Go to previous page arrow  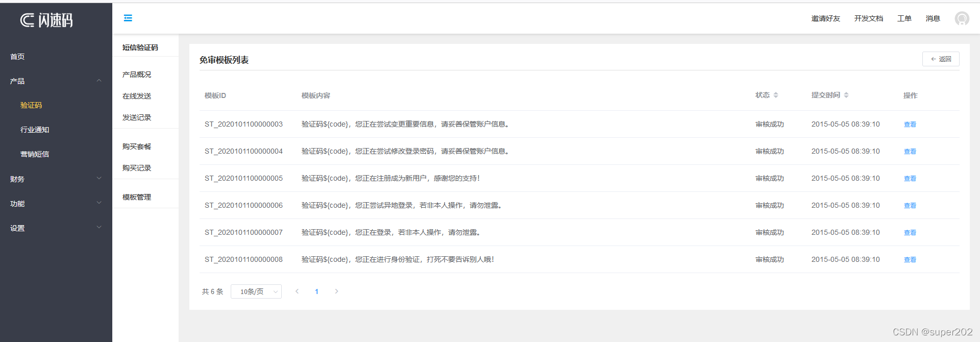click(x=297, y=291)
